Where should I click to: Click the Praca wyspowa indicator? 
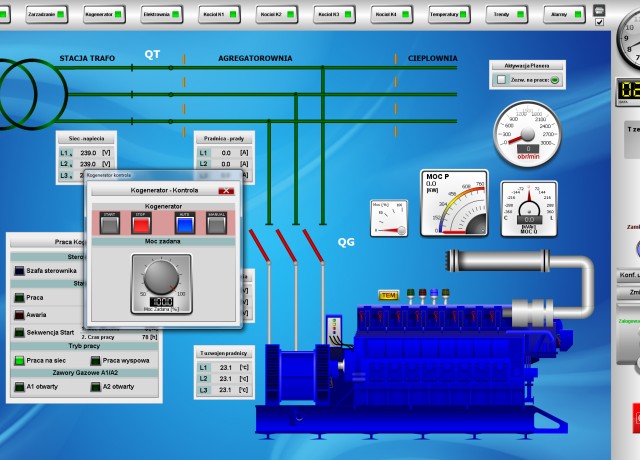coord(96,360)
